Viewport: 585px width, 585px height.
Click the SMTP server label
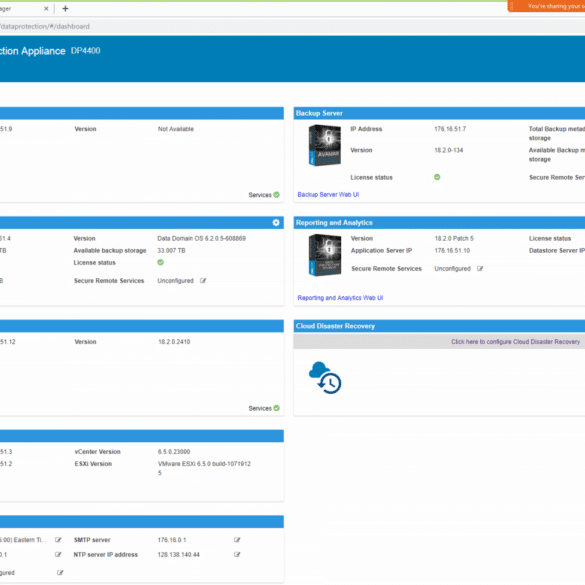click(x=92, y=540)
